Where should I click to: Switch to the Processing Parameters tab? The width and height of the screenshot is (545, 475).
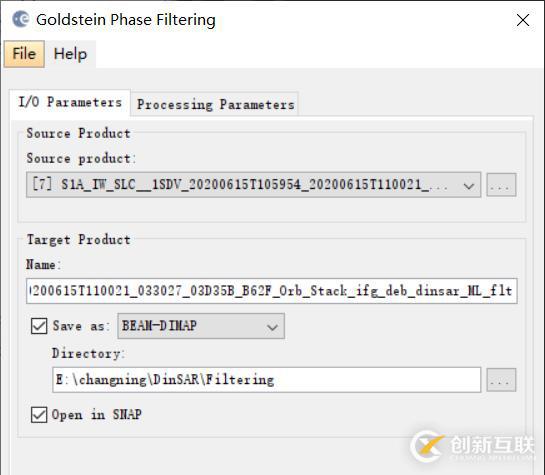[x=215, y=104]
